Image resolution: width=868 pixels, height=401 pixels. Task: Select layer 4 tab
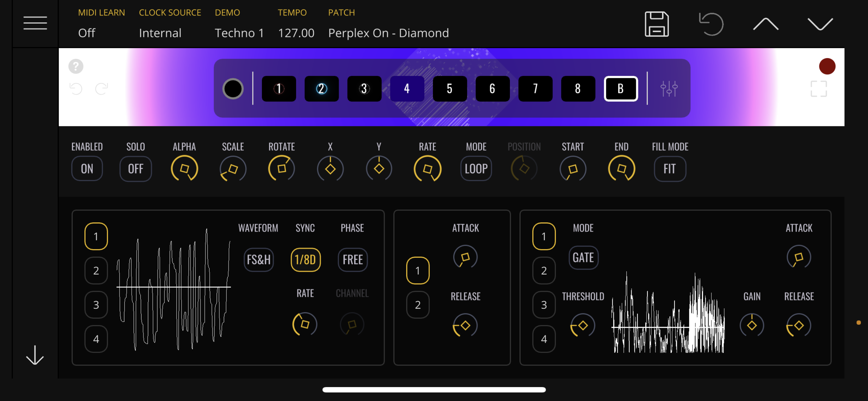coord(407,88)
